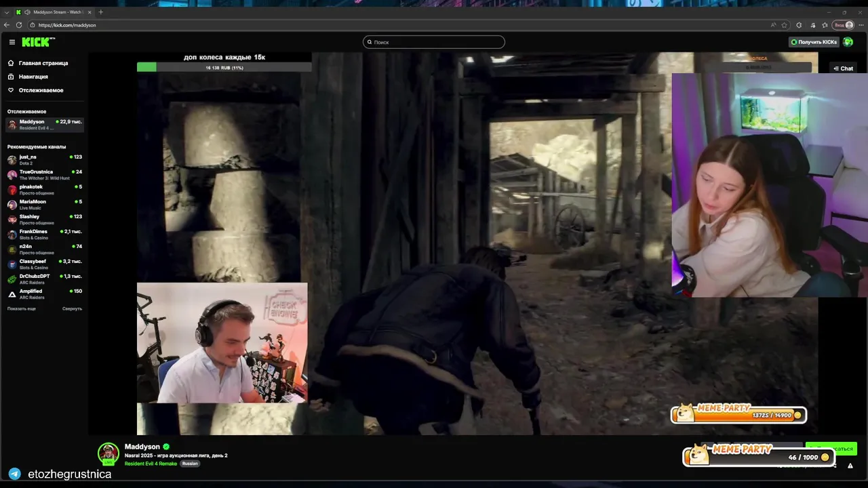The height and width of the screenshot is (488, 868).
Task: Open n24n recommended channel
Action: [x=44, y=249]
